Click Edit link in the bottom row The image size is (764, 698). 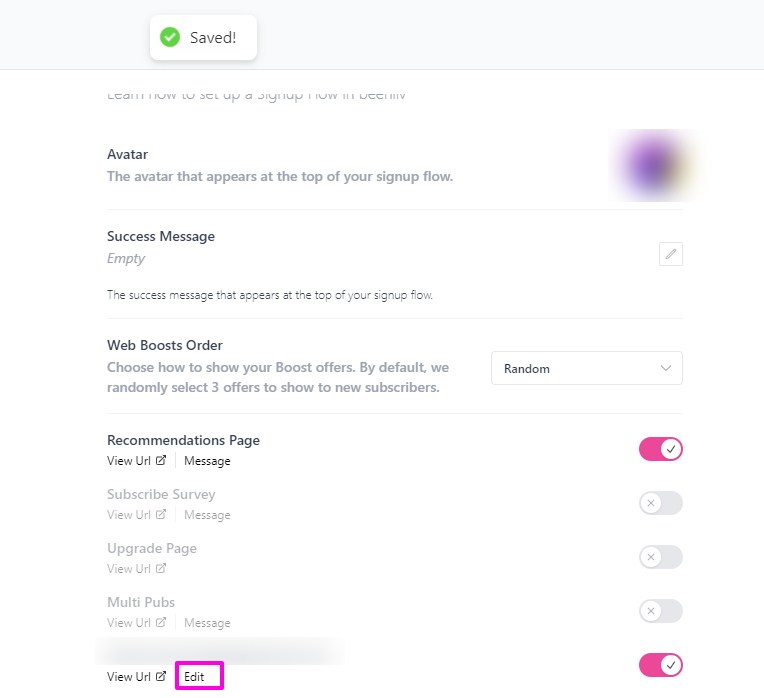point(194,677)
